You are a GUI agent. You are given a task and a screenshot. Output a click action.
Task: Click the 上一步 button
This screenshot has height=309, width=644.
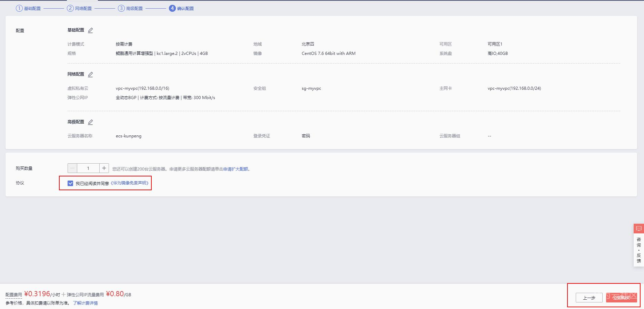pyautogui.click(x=589, y=298)
